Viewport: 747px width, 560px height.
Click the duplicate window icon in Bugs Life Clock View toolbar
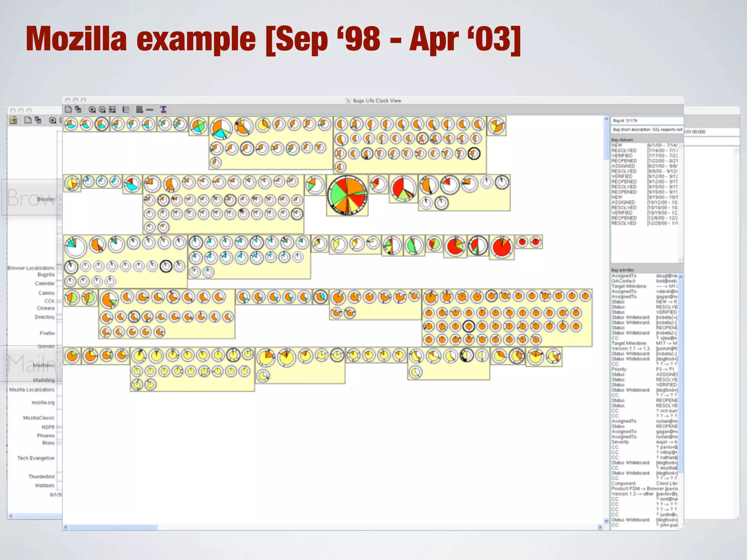click(78, 109)
